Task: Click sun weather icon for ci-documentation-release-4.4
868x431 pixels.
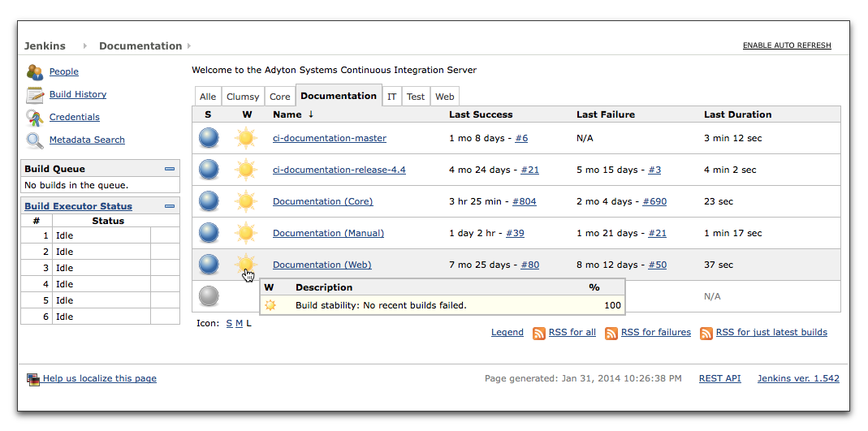Action: coord(246,170)
